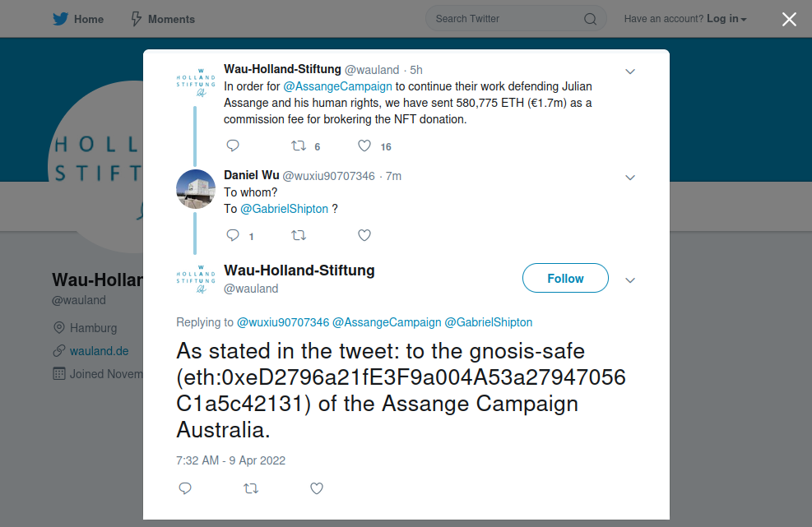Open the Log in dropdown
This screenshot has height=527, width=812.
[x=726, y=19]
